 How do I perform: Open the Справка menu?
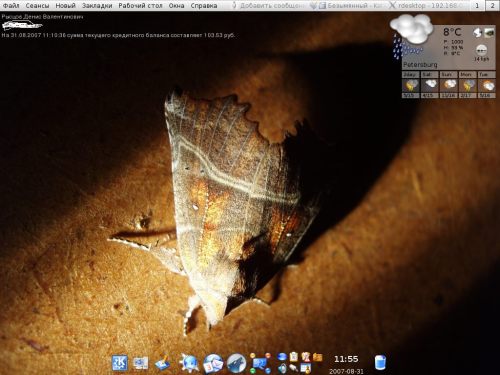click(204, 6)
